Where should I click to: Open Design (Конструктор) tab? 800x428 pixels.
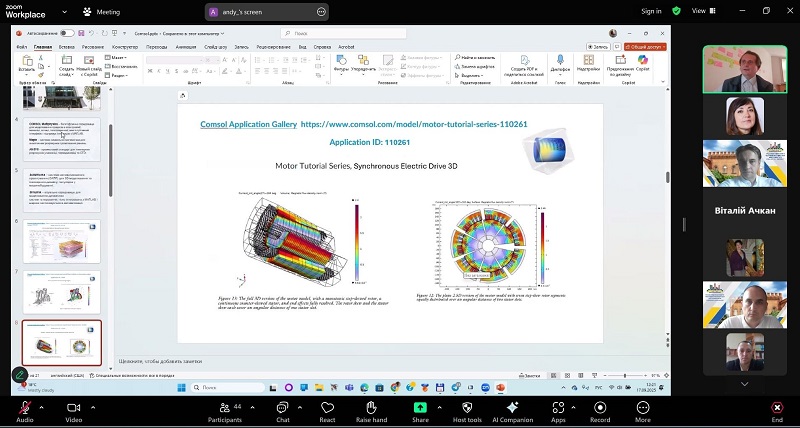125,47
